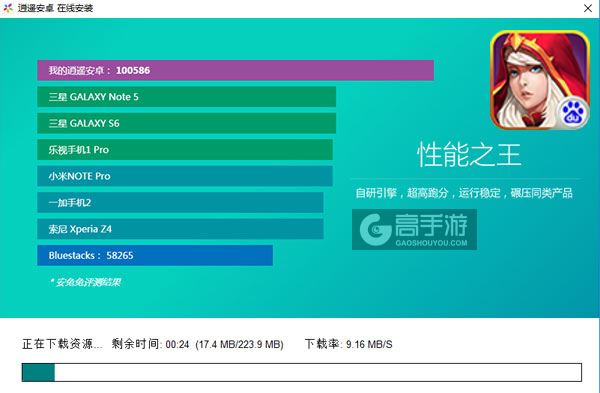The image size is (600, 393).
Task: Click the download progress bar
Action: [302, 372]
